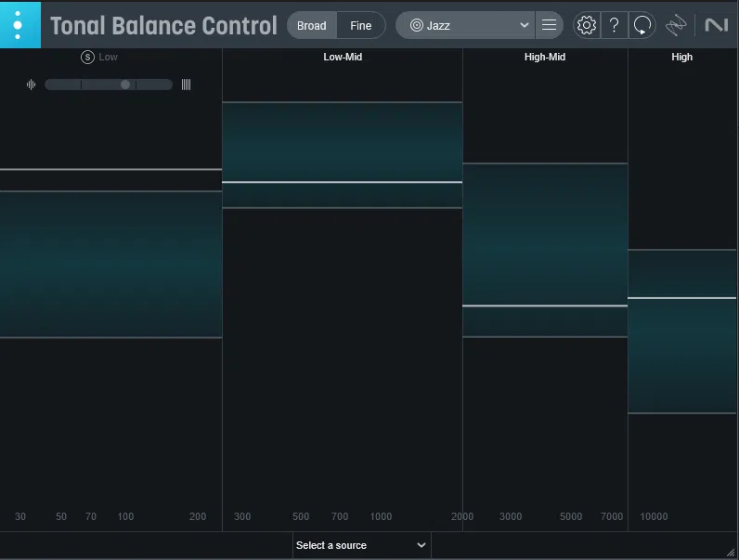Screen dimensions: 739x560
Task: Click the Native Instruments logo icon
Action: tap(716, 25)
